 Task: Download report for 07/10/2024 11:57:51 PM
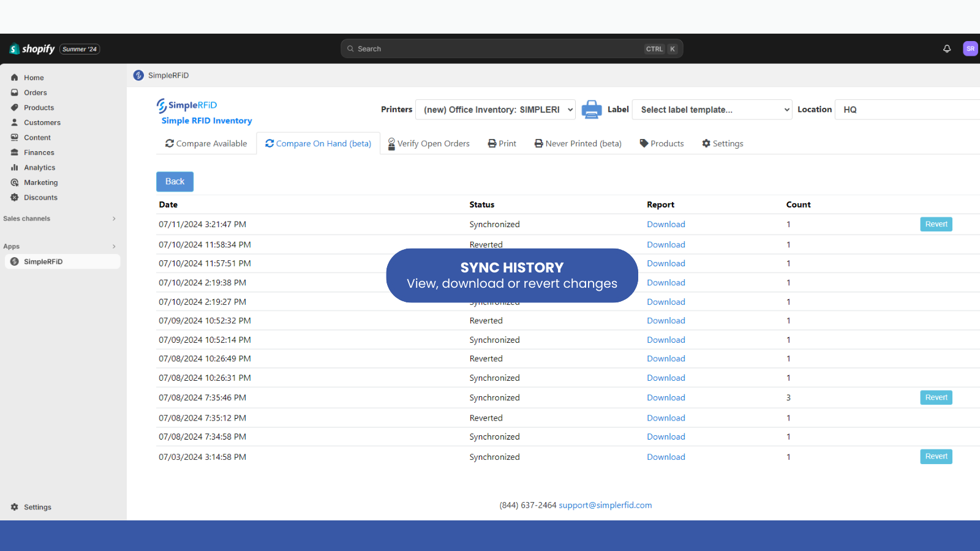[x=666, y=263]
